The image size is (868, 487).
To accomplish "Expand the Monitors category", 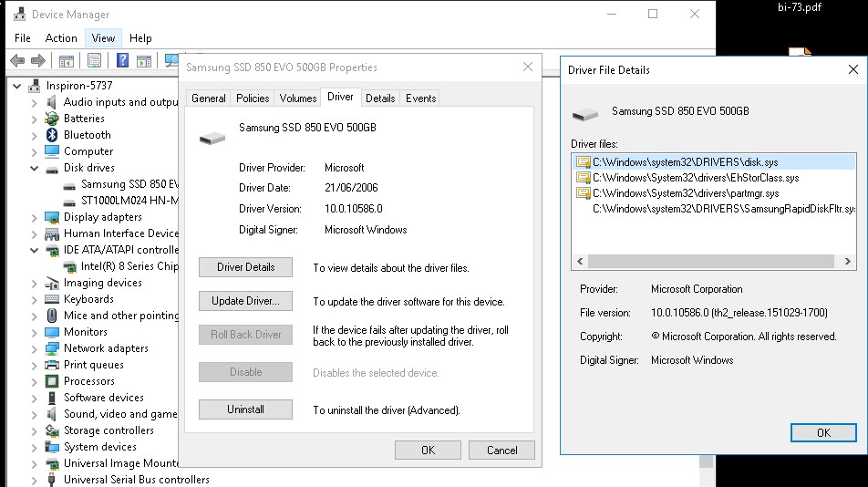I will (35, 332).
